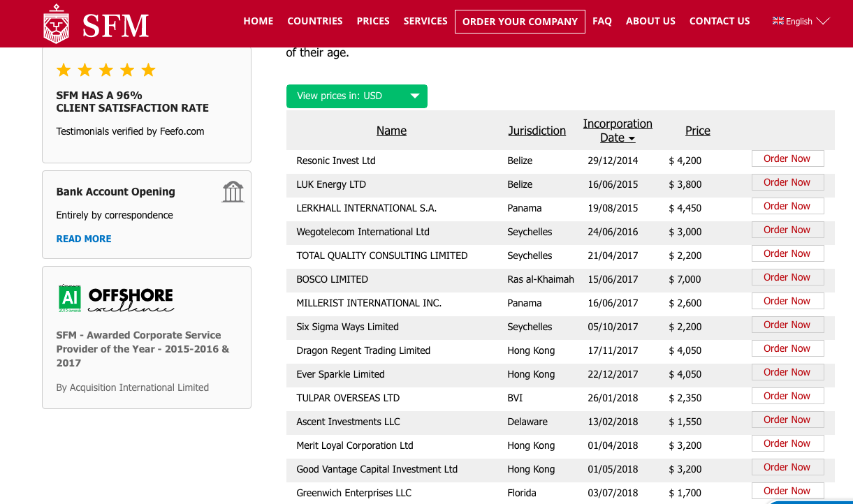Click the $ 7,000 price cell

(685, 279)
